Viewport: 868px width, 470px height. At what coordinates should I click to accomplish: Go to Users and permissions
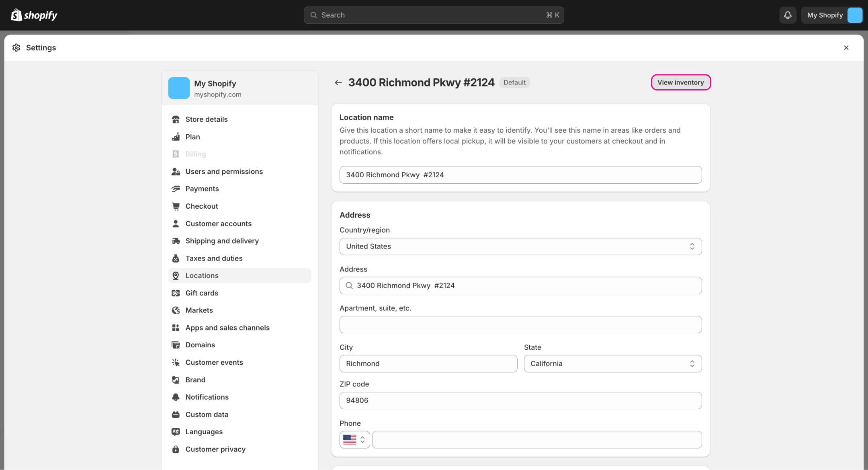(224, 172)
